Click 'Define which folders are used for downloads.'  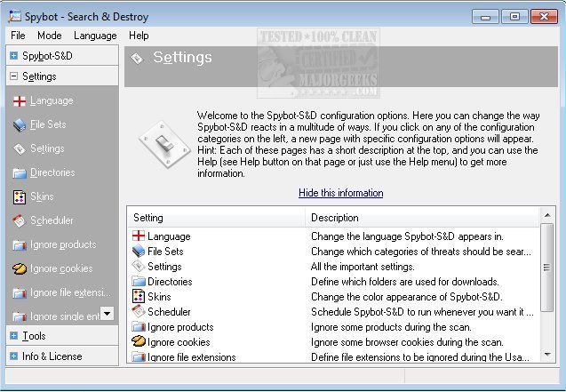[405, 282]
